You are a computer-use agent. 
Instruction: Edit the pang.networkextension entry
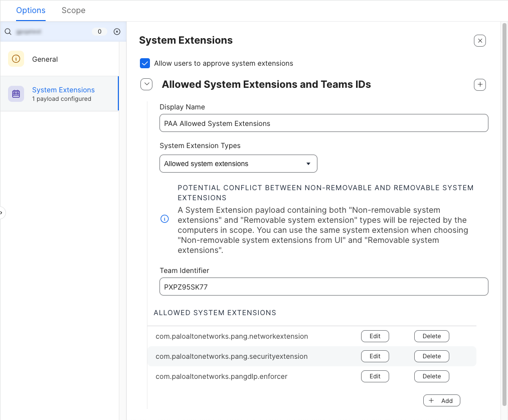click(x=375, y=336)
